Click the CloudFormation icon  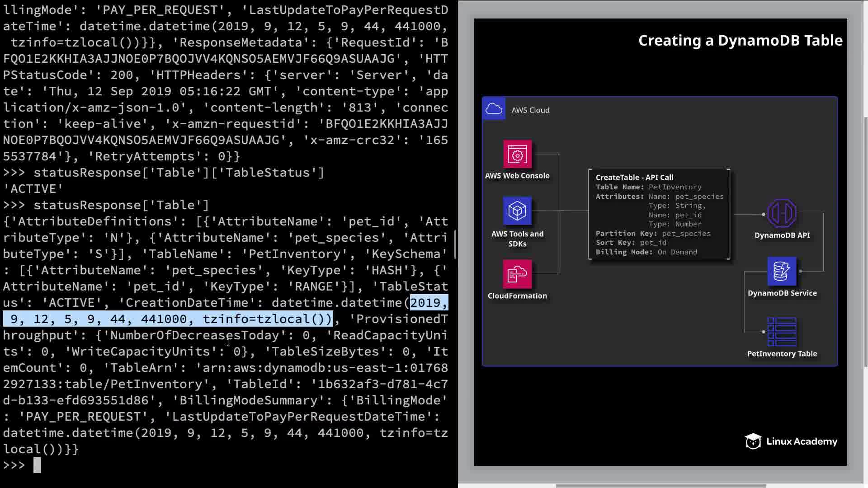click(x=517, y=274)
